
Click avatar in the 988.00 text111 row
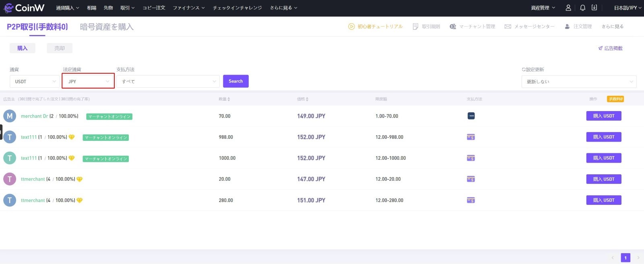(x=10, y=137)
